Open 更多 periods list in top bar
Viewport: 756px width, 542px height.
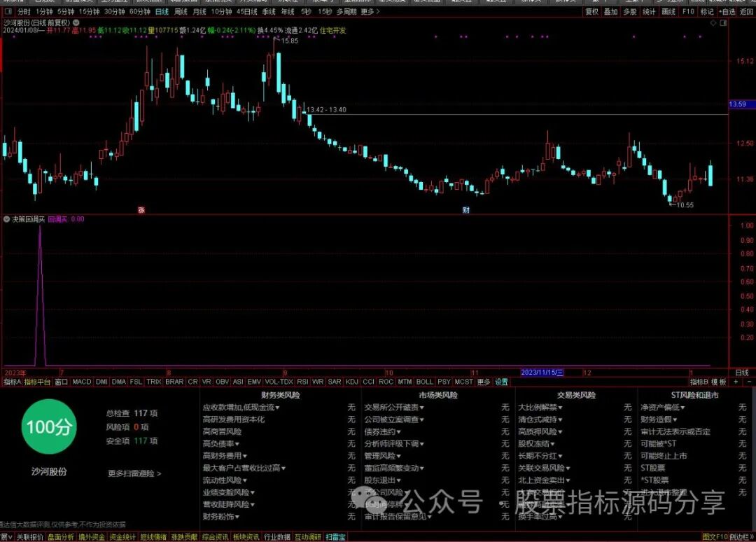point(370,12)
